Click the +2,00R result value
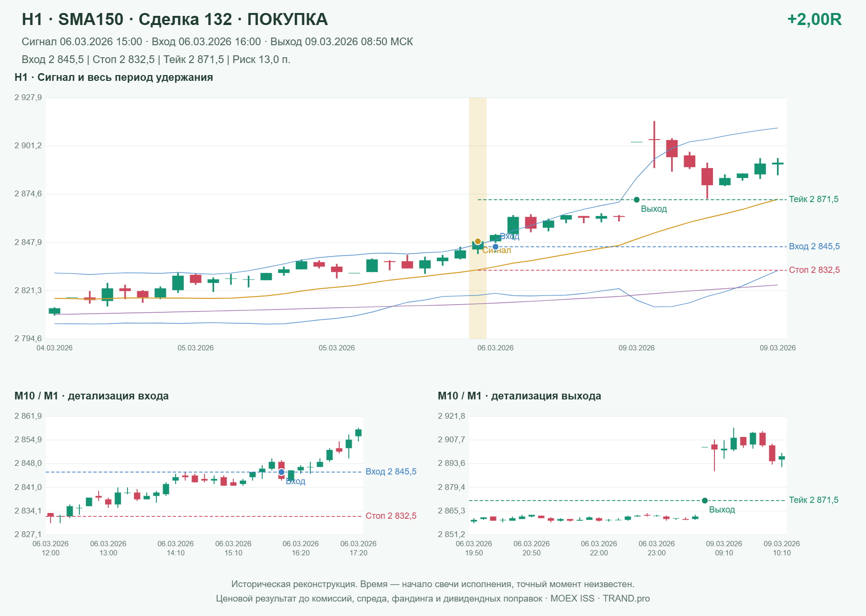The image size is (866, 616). (814, 19)
